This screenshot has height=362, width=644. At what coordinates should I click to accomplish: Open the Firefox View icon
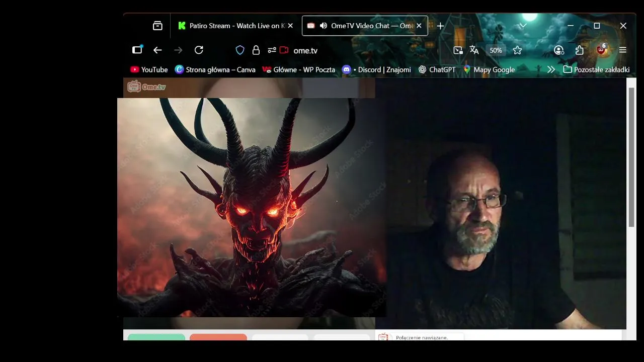pos(157,26)
